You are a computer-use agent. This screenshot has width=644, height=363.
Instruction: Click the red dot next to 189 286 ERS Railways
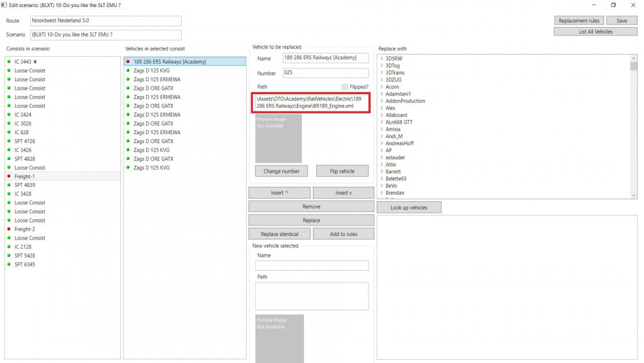[x=128, y=62]
